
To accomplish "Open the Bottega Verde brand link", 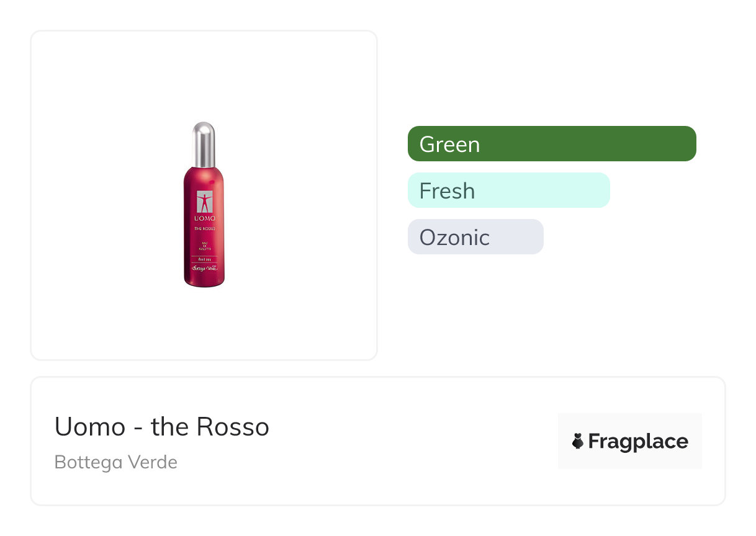I will (116, 462).
